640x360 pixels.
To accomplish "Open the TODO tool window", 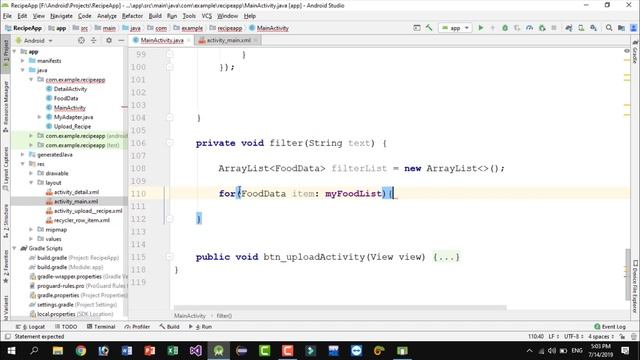I will [x=66, y=327].
